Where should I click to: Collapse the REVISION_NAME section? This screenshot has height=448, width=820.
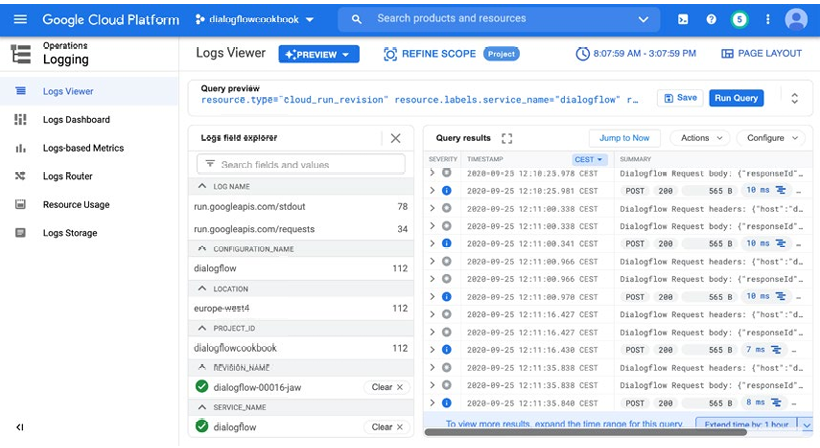pyautogui.click(x=202, y=367)
